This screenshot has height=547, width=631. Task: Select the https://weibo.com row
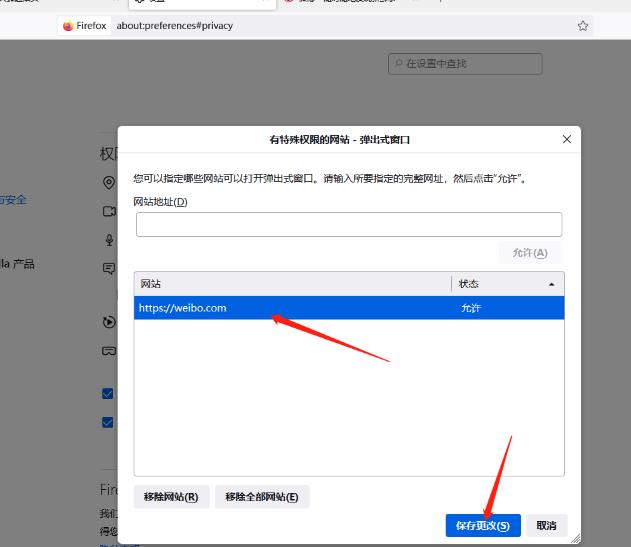point(349,308)
